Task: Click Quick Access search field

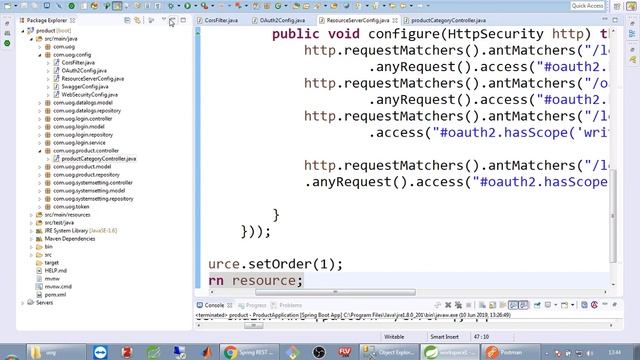Action: (587, 6)
